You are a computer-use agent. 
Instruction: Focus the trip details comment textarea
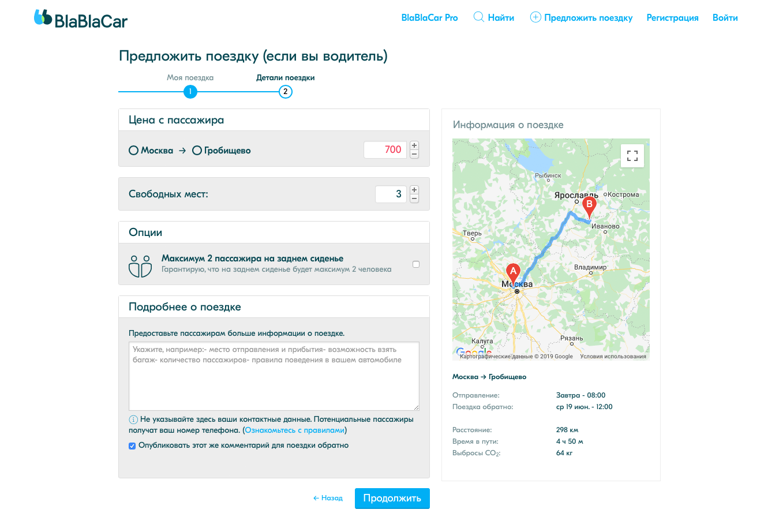click(x=274, y=376)
